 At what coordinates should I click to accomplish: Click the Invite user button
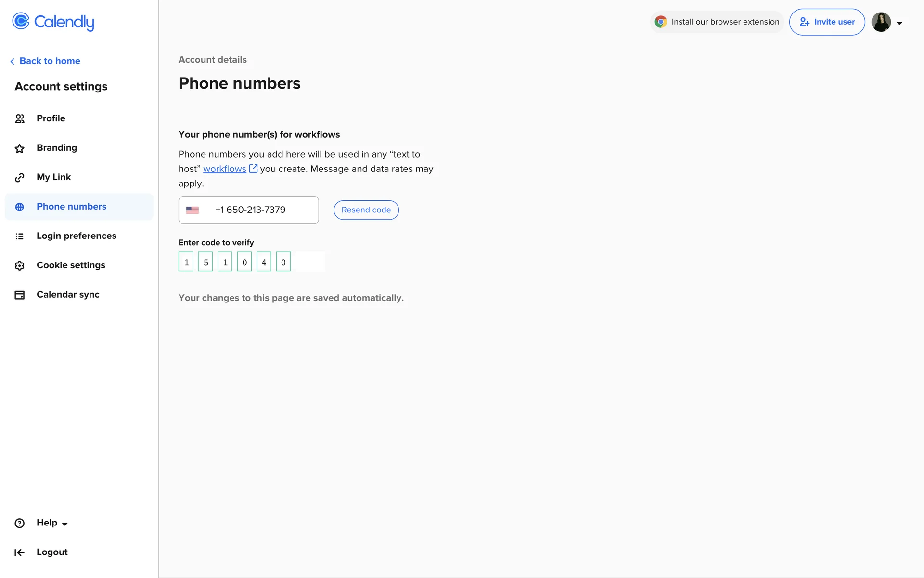827,22
